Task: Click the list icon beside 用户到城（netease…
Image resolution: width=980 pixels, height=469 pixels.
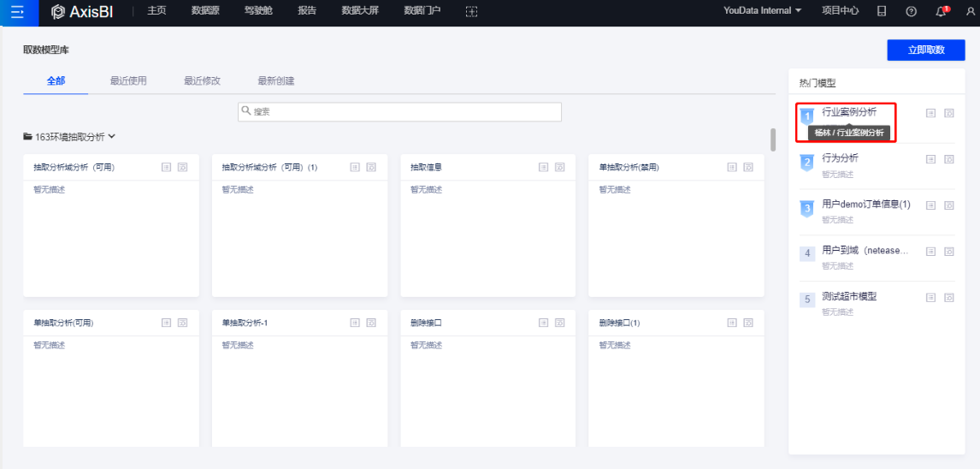Action: coord(930,252)
